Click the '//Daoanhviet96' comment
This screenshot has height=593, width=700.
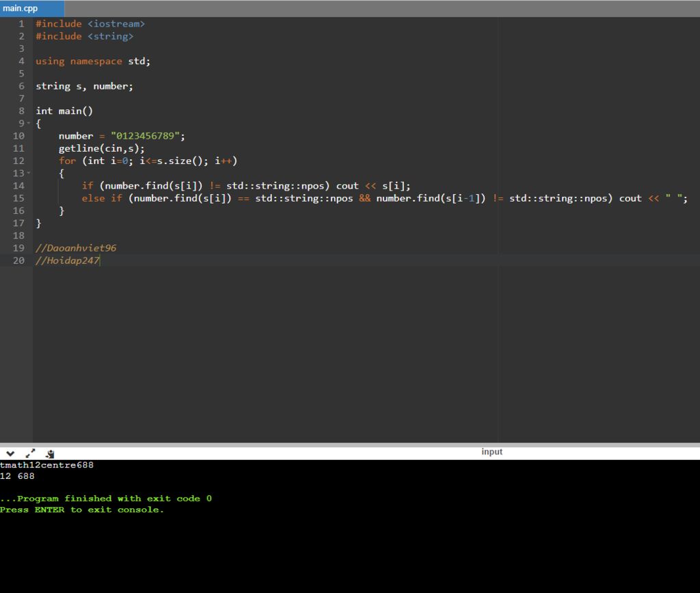pyautogui.click(x=76, y=248)
